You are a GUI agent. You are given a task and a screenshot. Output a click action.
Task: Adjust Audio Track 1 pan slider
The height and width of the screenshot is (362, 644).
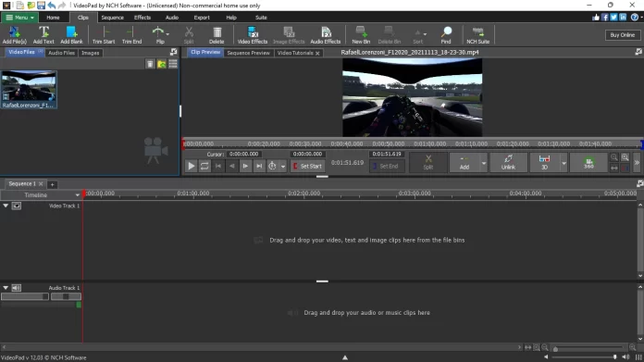[66, 296]
